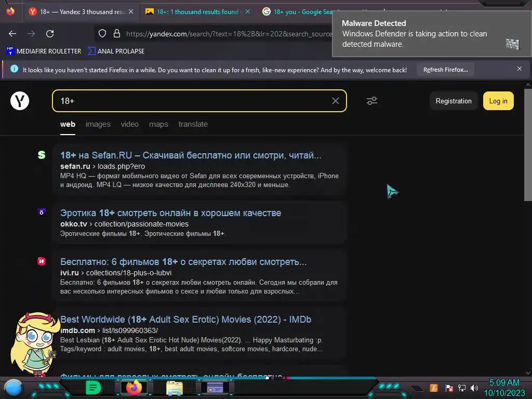Select the images search tab

(x=98, y=125)
